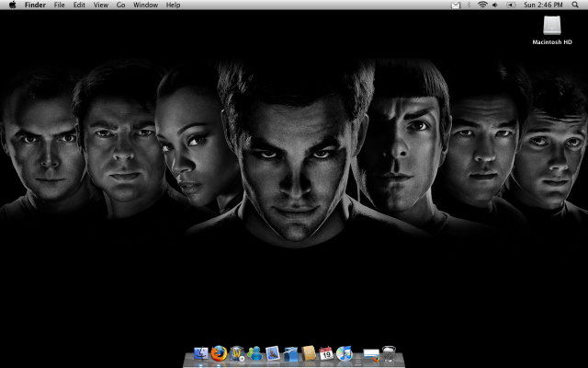Open the Macintosh HD drive icon
Screen dimensions: 588x368
[552, 25]
